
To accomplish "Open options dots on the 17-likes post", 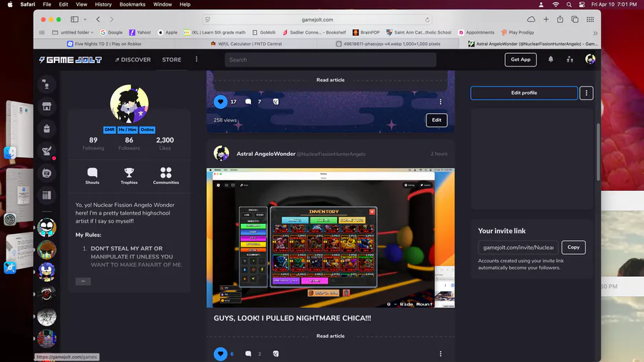I will click(441, 102).
